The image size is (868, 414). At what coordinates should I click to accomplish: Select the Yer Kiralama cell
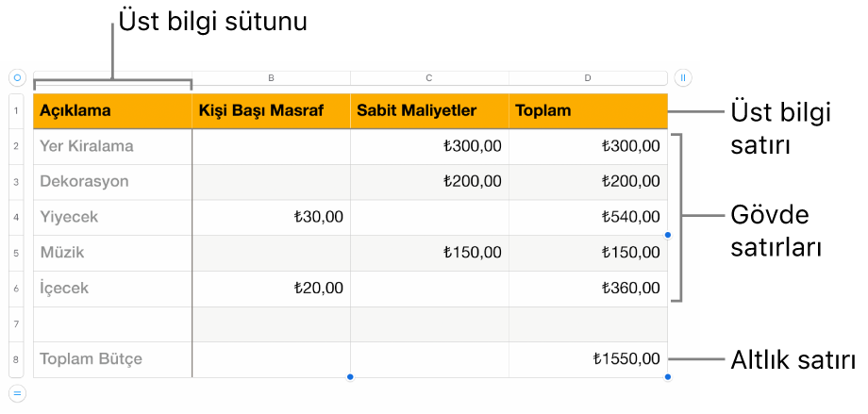click(x=113, y=147)
